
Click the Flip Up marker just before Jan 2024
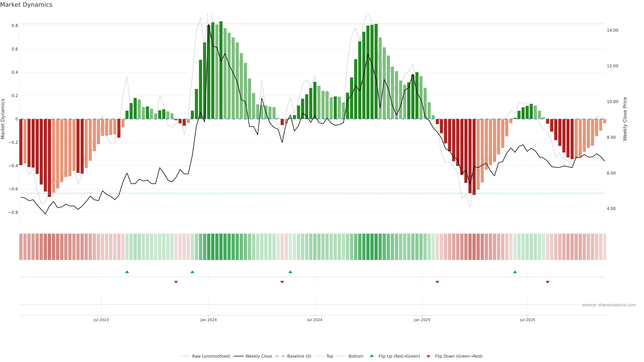(x=192, y=272)
